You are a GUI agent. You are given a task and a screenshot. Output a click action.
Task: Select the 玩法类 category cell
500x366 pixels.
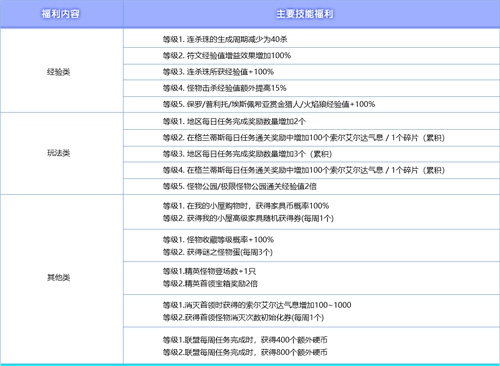click(x=61, y=153)
